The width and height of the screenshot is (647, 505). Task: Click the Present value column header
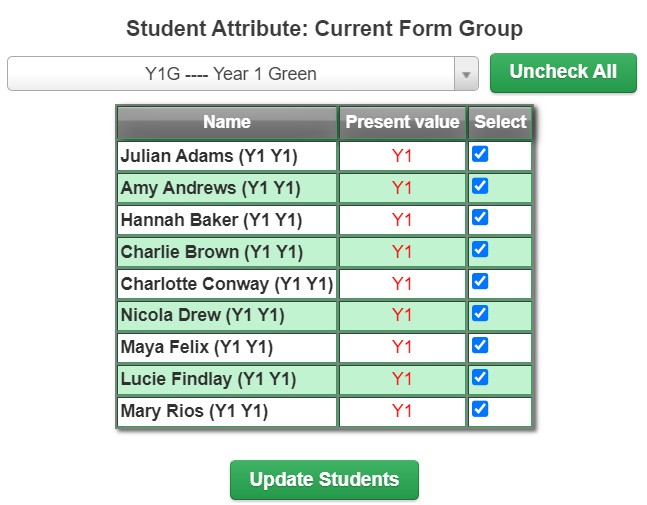click(402, 123)
